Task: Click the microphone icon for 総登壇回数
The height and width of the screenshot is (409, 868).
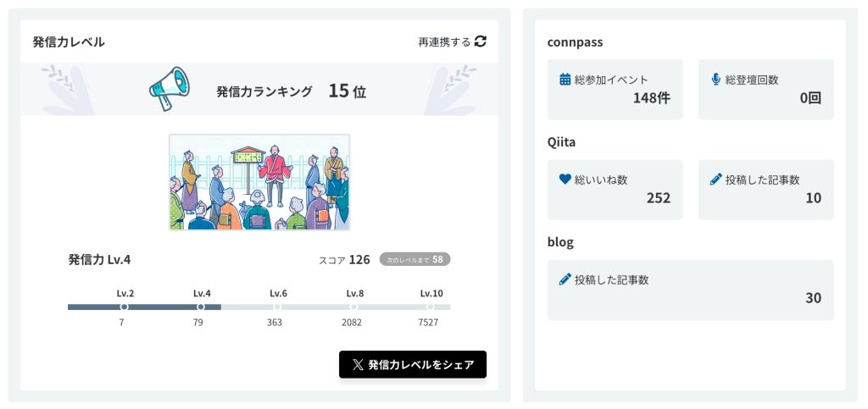Action: pos(715,79)
